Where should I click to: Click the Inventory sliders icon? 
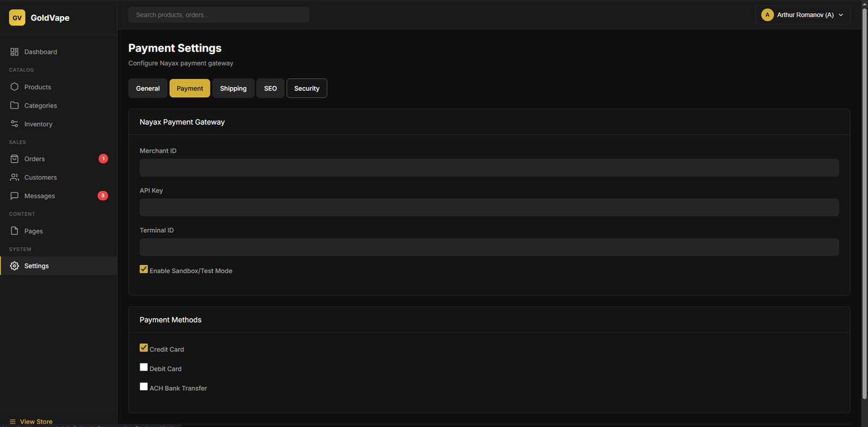pos(15,124)
